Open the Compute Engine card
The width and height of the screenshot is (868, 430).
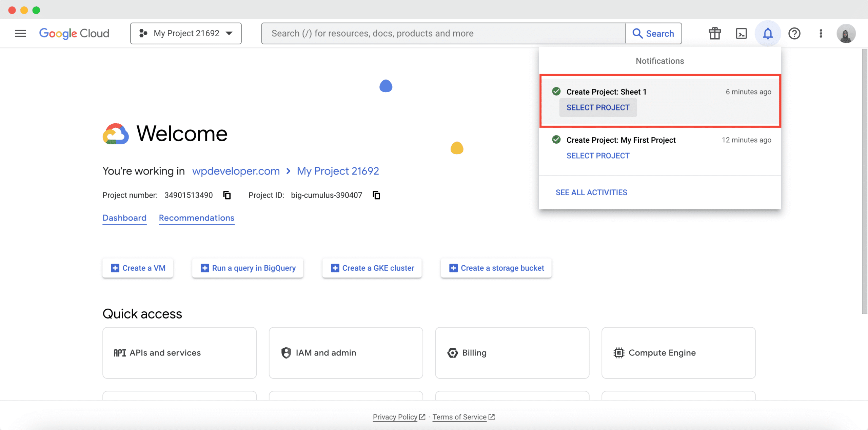click(x=678, y=353)
